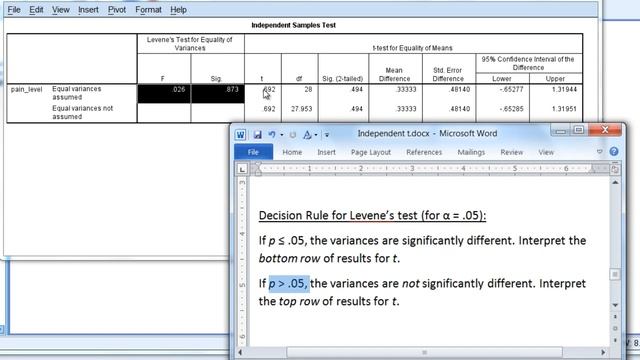Screen dimensions: 640x360
Task: Click horizontal scrollbar left arrow in Word
Action: click(240, 352)
